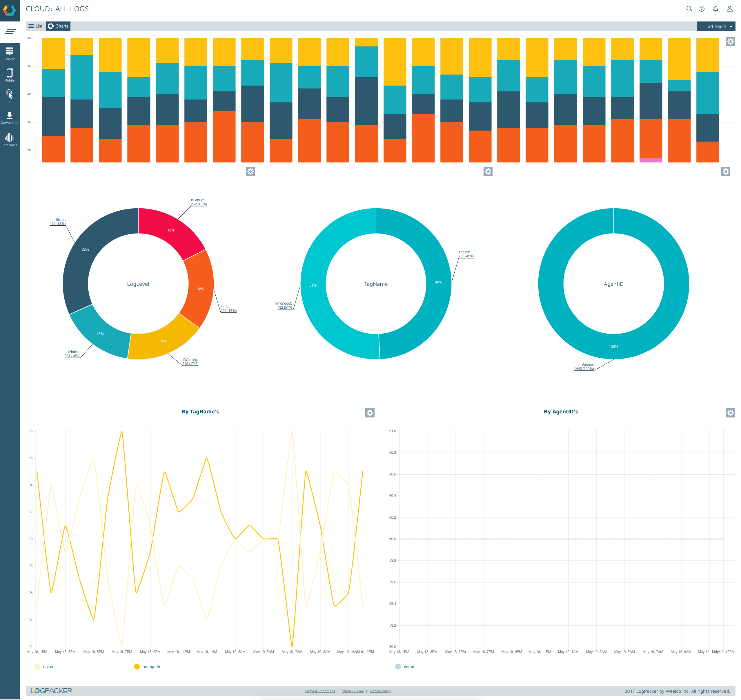
Task: Click the notifications bell icon
Action: pos(715,9)
